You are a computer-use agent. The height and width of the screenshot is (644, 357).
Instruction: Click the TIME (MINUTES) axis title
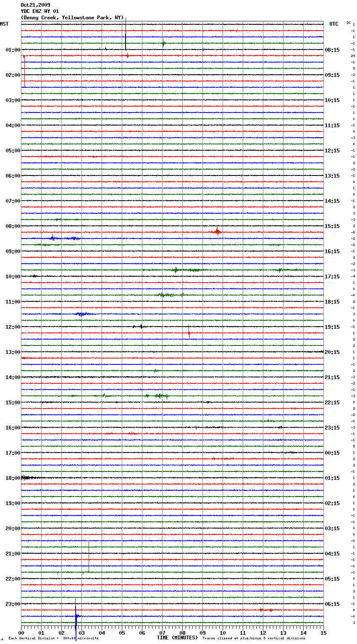[x=177, y=638]
